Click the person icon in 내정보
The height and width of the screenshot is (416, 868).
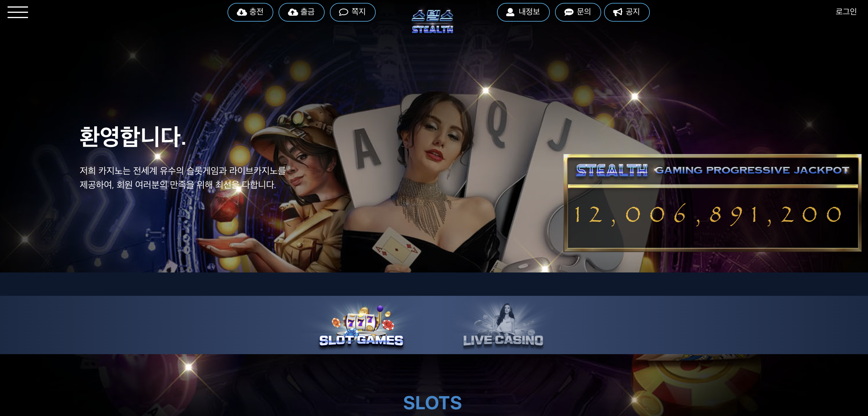coord(510,12)
